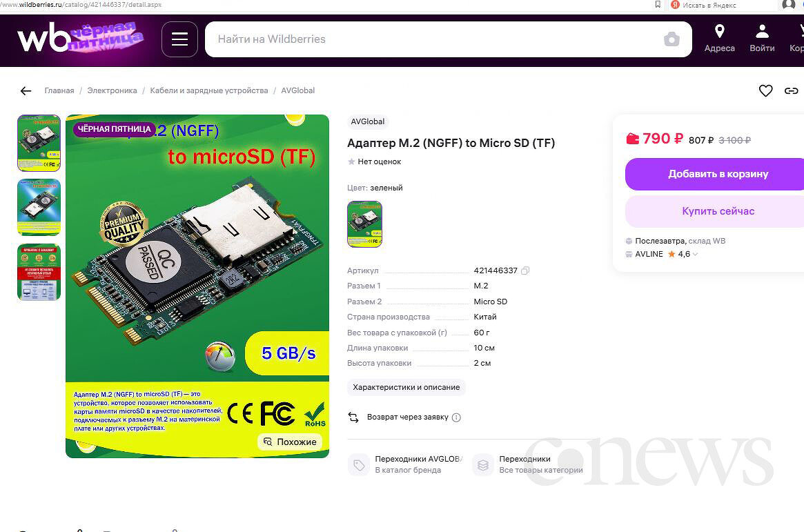804x532 pixels.
Task: Go back using the left arrow
Action: [x=26, y=90]
